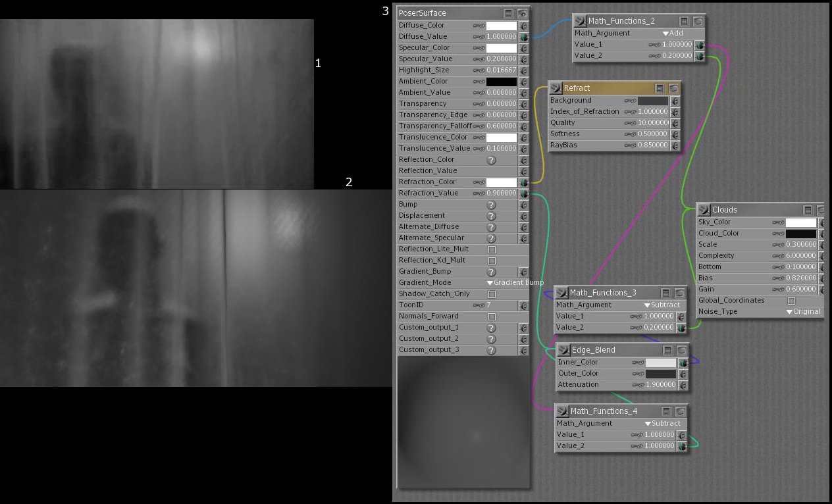Open the Noise_Type dropdown on Clouds
This screenshot has width=832, height=504.
804,312
